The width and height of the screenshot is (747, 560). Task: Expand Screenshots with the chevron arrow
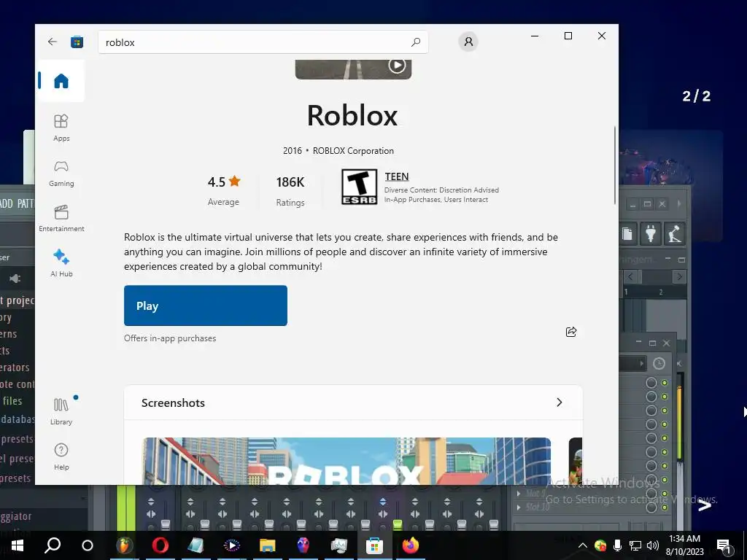[560, 402]
